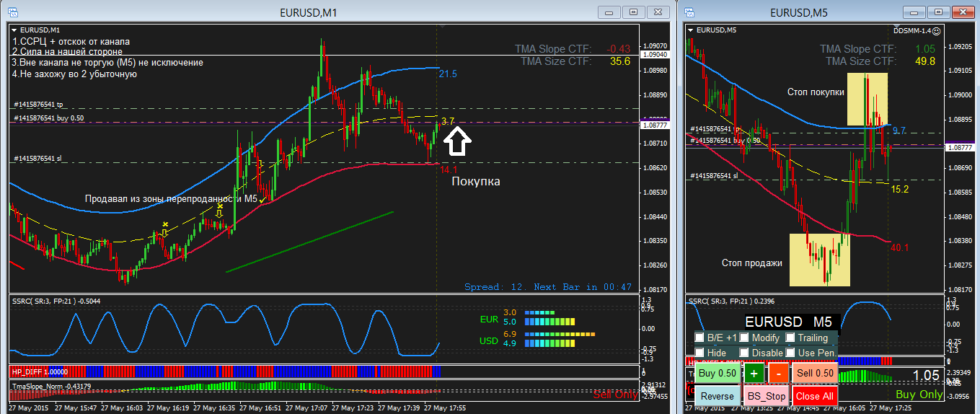Image resolution: width=980 pixels, height=414 pixels.
Task: Check the Hide option
Action: tap(699, 353)
